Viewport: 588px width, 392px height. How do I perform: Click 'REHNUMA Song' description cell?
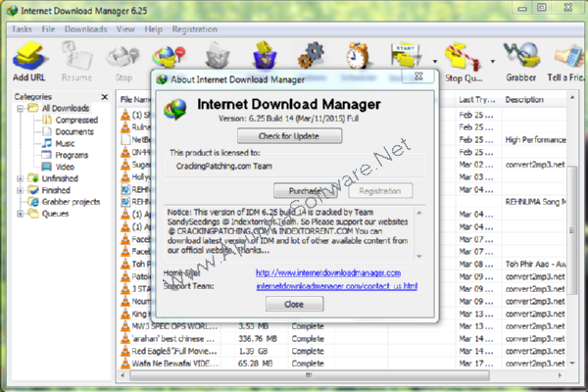coord(535,202)
